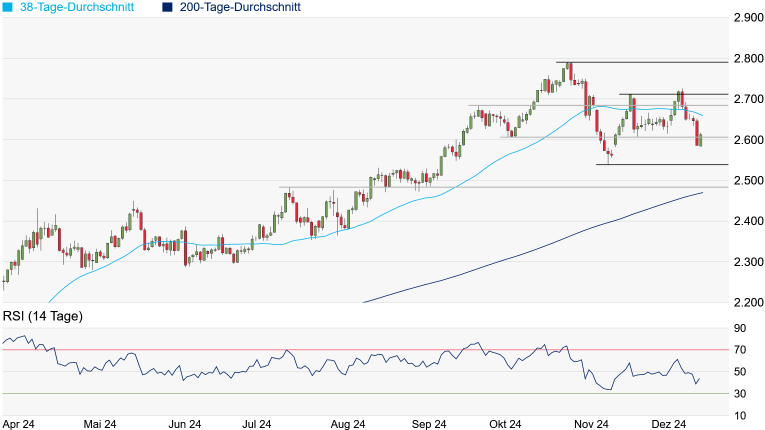
Task: Click the RSI 70 level axis label
Action: tap(739, 350)
